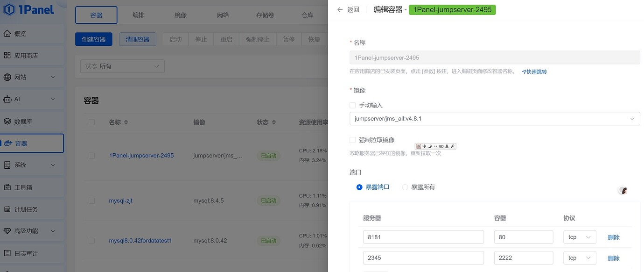Open 计划任务 from the sidebar
Screen dimensions: 644x272
pos(25,209)
